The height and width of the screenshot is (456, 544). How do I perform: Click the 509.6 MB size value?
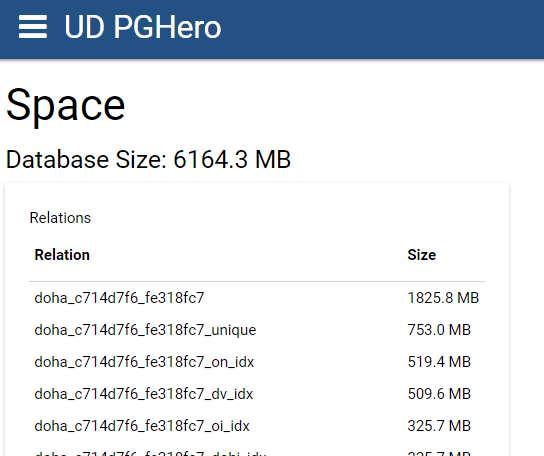[x=439, y=394]
